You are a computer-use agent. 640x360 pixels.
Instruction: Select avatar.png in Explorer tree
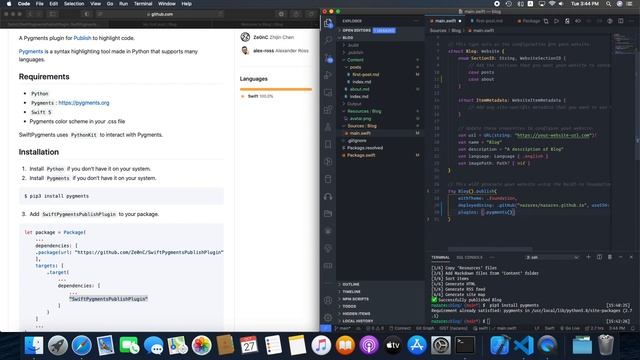pyautogui.click(x=360, y=118)
